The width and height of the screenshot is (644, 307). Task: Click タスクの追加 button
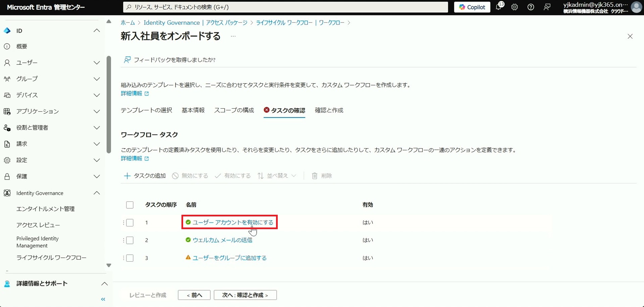[145, 176]
